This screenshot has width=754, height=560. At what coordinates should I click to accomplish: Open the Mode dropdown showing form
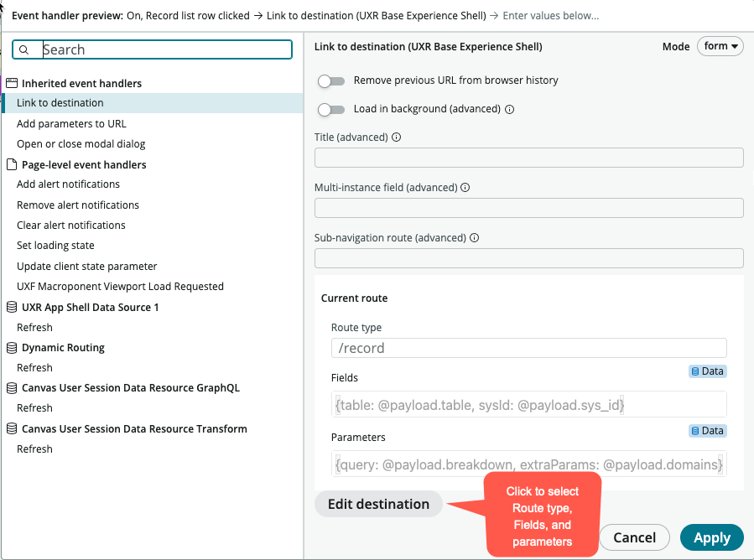coord(720,46)
